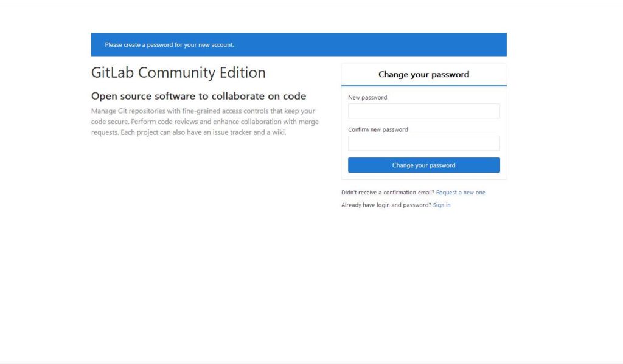Select the New password label

click(x=367, y=98)
